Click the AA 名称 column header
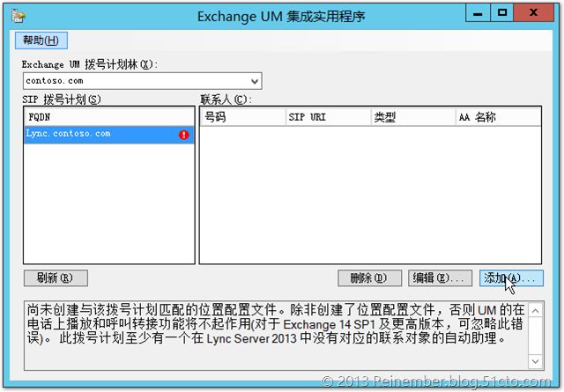The image size is (564, 392). click(498, 117)
